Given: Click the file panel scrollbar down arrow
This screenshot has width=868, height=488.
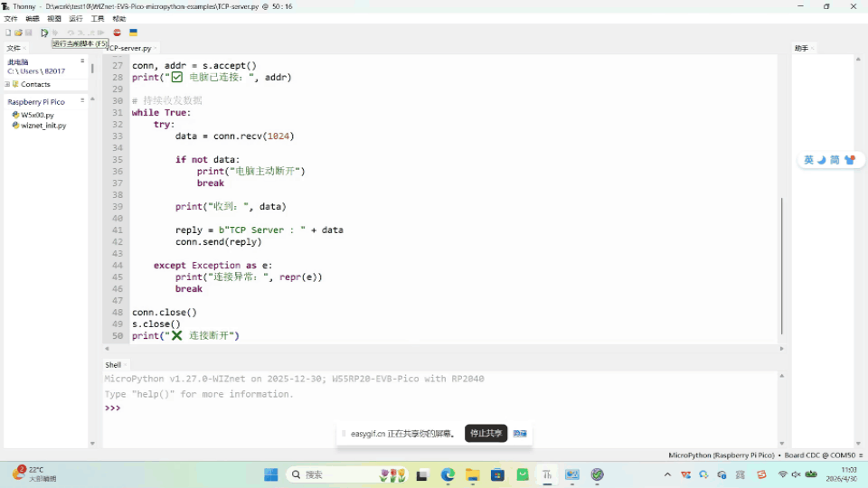Looking at the screenshot, I should pyautogui.click(x=92, y=444).
